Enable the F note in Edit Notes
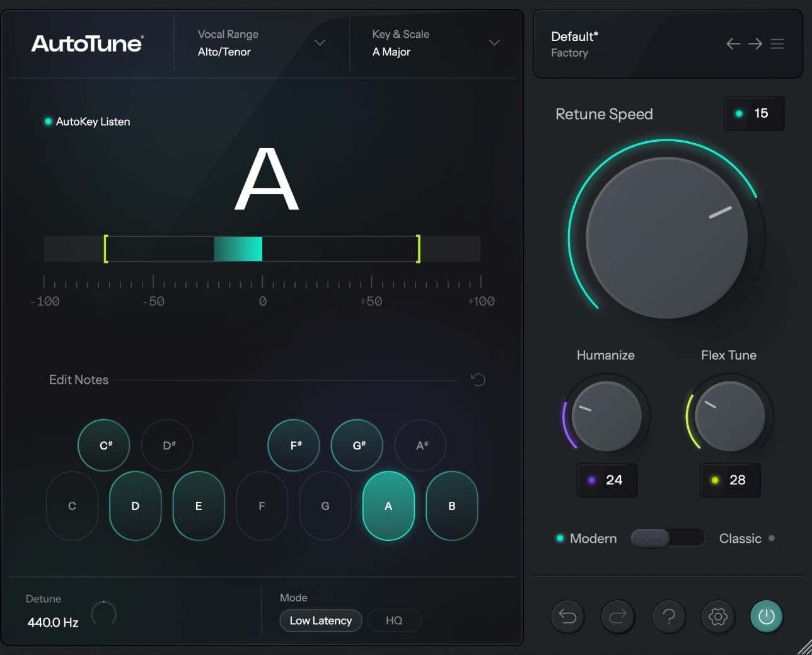Viewport: 812px width, 655px height. coord(262,506)
